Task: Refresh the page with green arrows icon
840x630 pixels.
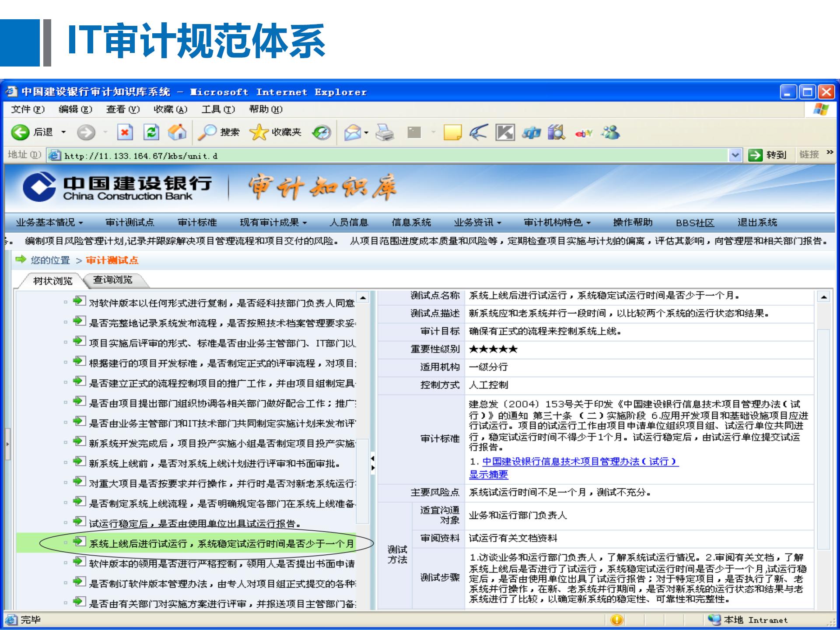Action: [151, 132]
